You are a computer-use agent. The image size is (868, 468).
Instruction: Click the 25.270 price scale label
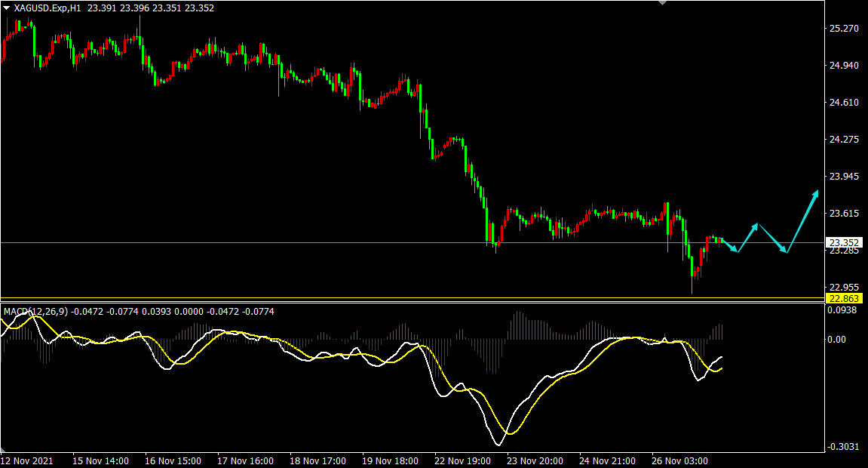[844, 29]
